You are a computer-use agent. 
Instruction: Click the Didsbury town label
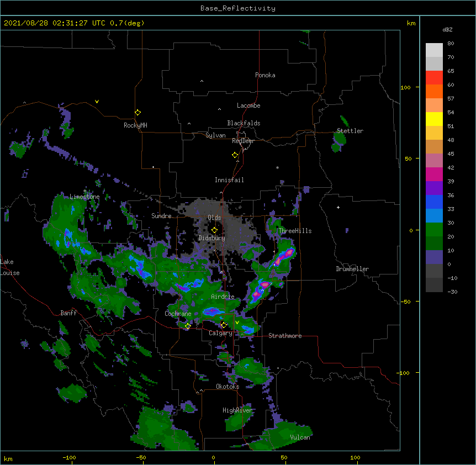coord(211,238)
